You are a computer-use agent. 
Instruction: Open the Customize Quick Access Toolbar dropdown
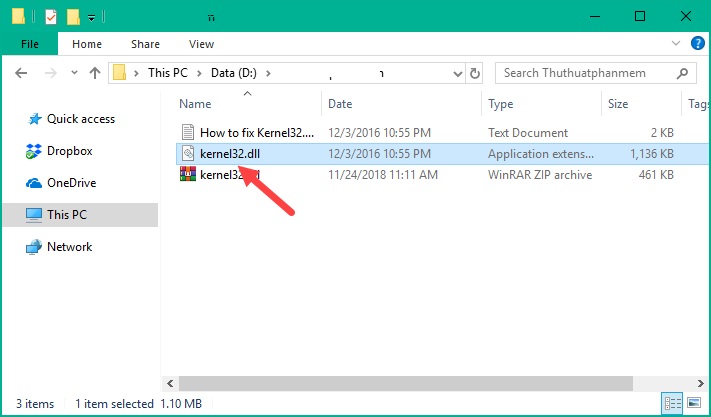pos(92,18)
